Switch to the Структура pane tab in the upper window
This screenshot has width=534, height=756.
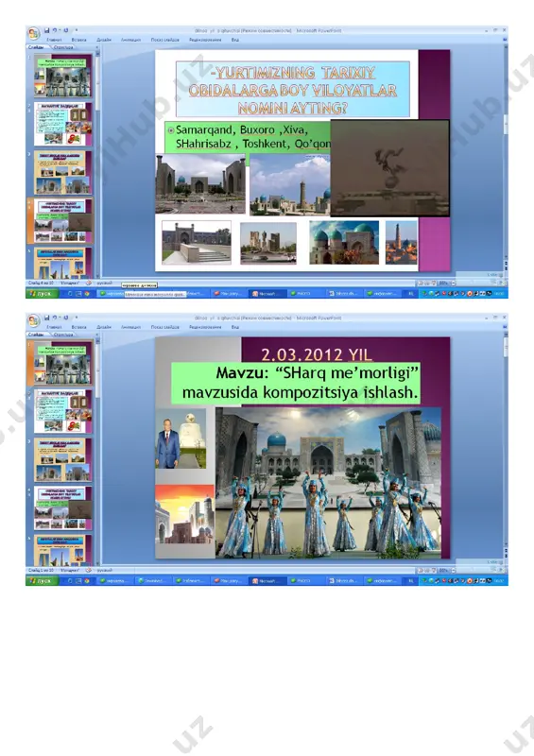[x=63, y=47]
